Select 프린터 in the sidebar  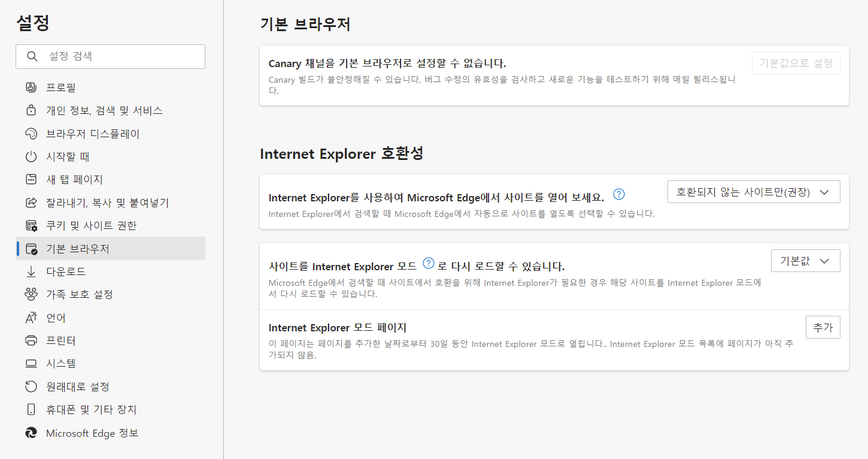point(110,340)
